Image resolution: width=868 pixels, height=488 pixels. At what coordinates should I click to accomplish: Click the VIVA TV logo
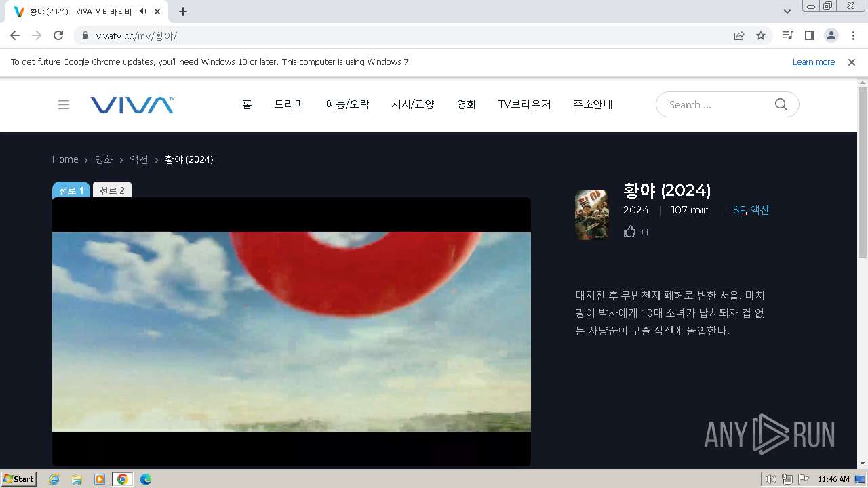coord(132,104)
